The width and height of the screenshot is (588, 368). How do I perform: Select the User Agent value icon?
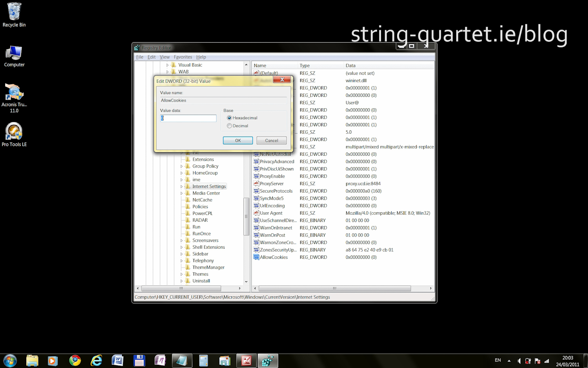256,213
